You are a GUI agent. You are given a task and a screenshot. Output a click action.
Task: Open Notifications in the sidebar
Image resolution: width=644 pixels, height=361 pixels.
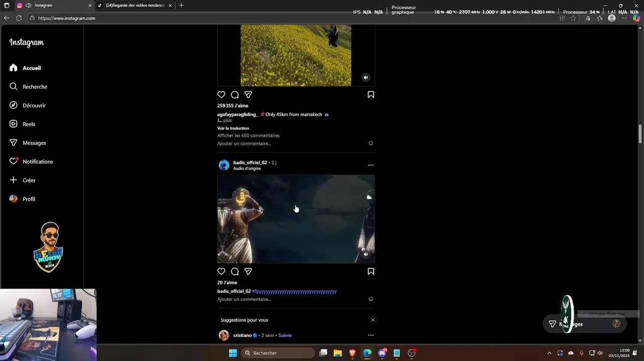click(31, 161)
